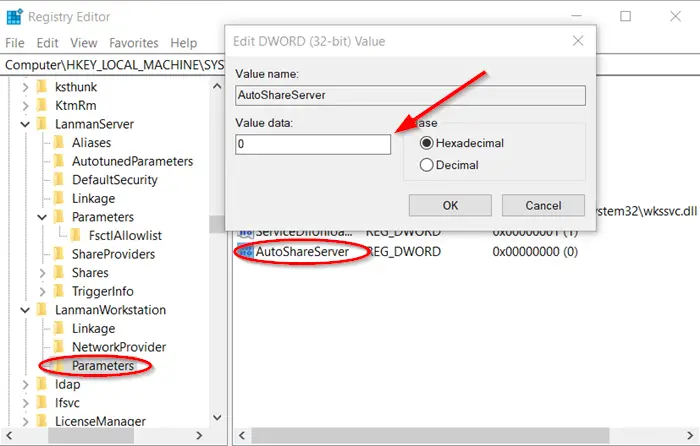Expand the KtmRm tree node

click(x=25, y=106)
